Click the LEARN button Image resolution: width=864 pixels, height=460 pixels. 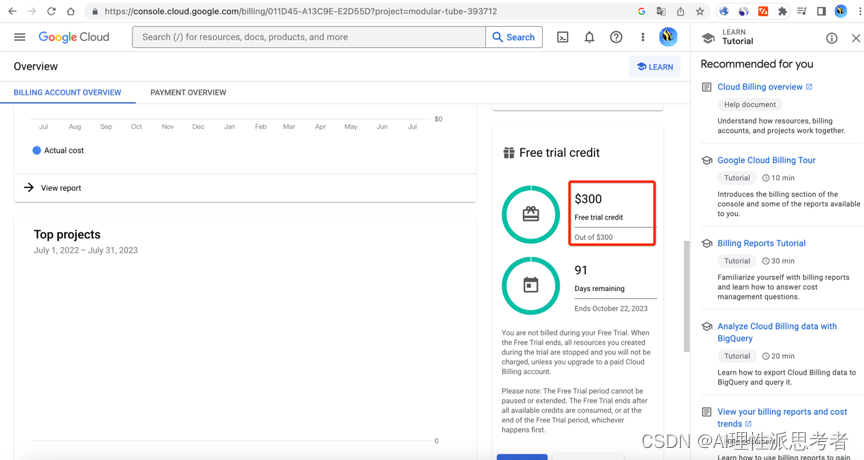click(x=655, y=67)
